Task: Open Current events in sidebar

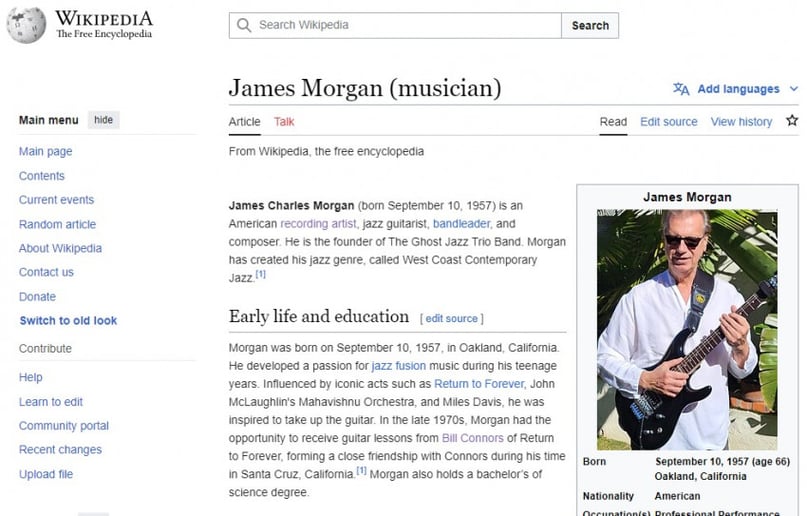Action: [x=57, y=200]
